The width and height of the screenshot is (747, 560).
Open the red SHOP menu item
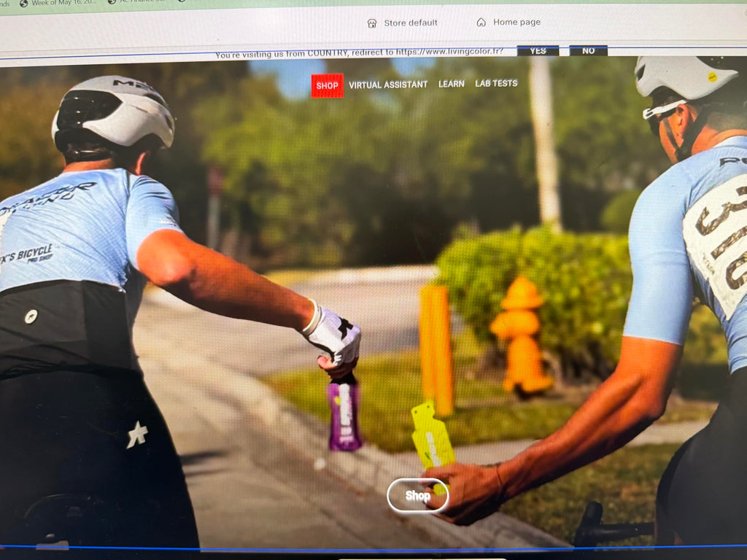click(328, 86)
